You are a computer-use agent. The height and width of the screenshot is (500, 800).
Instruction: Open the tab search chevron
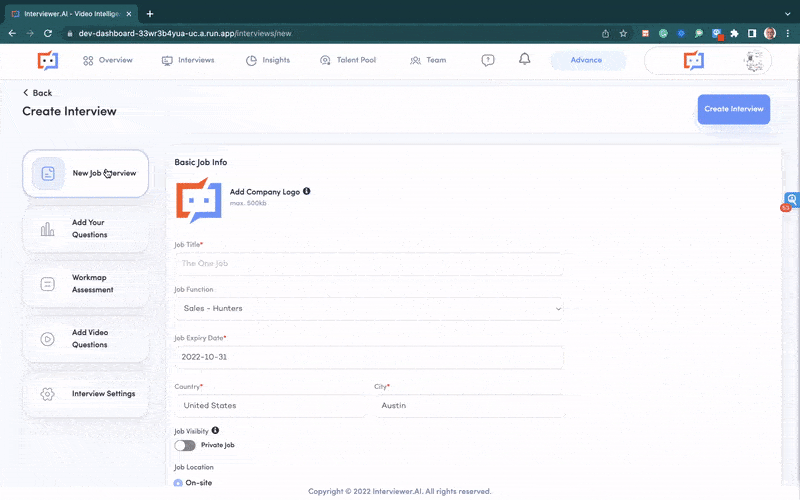point(788,14)
